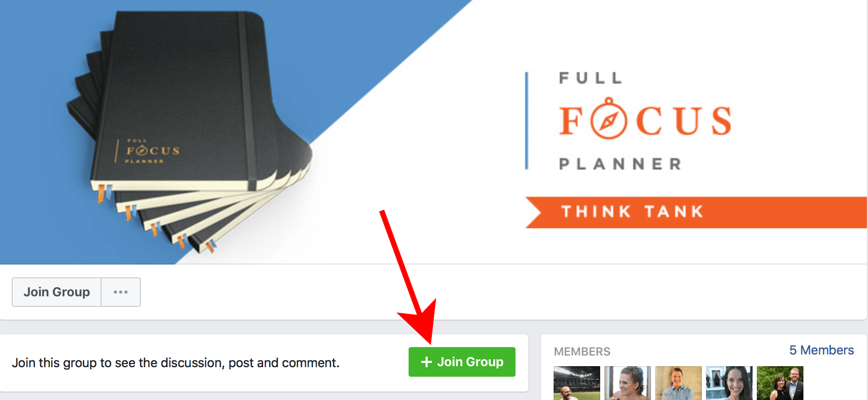
Task: Click the Full Focus Planner logo text
Action: (x=645, y=121)
